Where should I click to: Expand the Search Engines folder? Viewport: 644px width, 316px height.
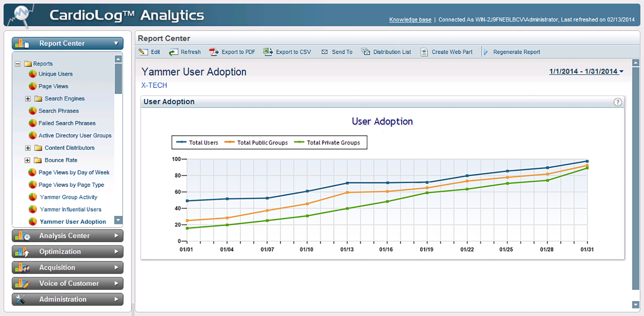click(28, 99)
